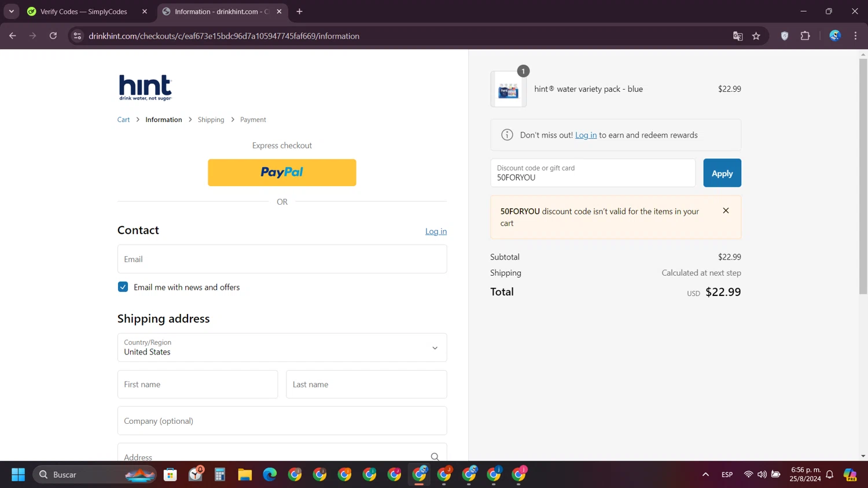Viewport: 868px width, 488px height.
Task: Open the Windows Start menu
Action: [19, 475]
